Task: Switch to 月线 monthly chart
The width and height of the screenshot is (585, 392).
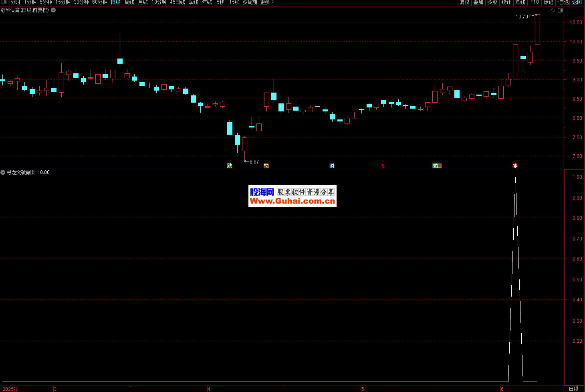Action: [x=143, y=2]
